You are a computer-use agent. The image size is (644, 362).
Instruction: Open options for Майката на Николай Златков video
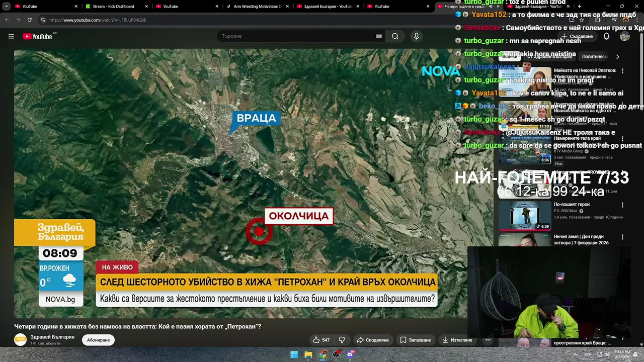622,71
